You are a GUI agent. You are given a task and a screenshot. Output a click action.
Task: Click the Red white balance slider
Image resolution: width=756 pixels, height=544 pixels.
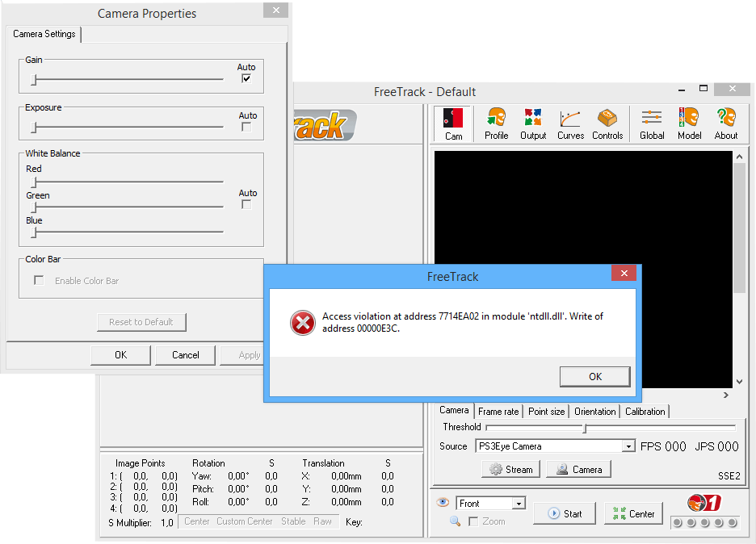(x=128, y=182)
